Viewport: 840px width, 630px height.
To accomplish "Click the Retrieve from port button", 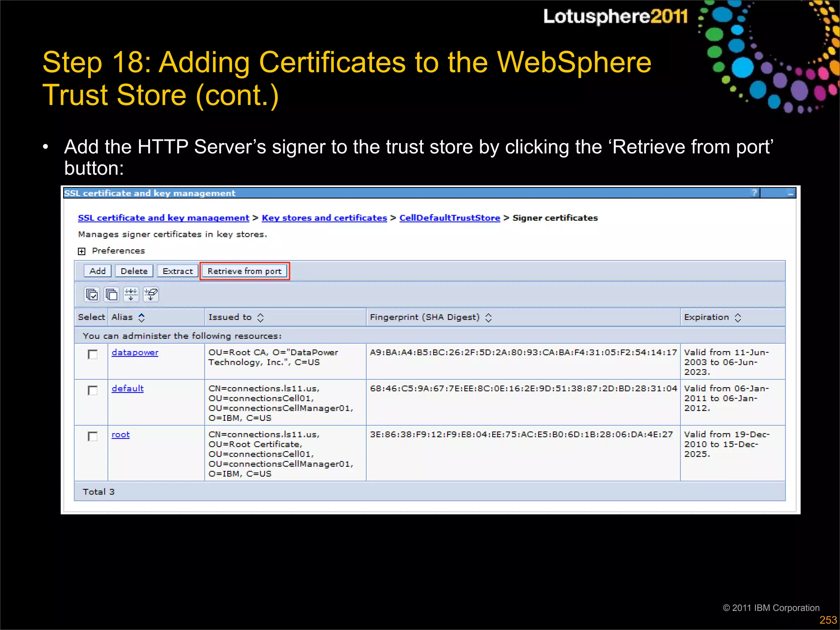I will click(x=244, y=271).
